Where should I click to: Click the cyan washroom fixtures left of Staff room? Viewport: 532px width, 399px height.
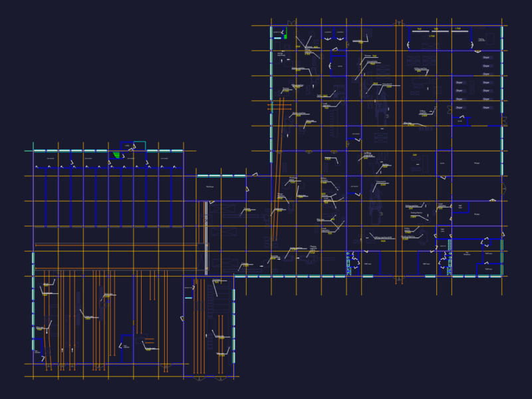point(350,263)
